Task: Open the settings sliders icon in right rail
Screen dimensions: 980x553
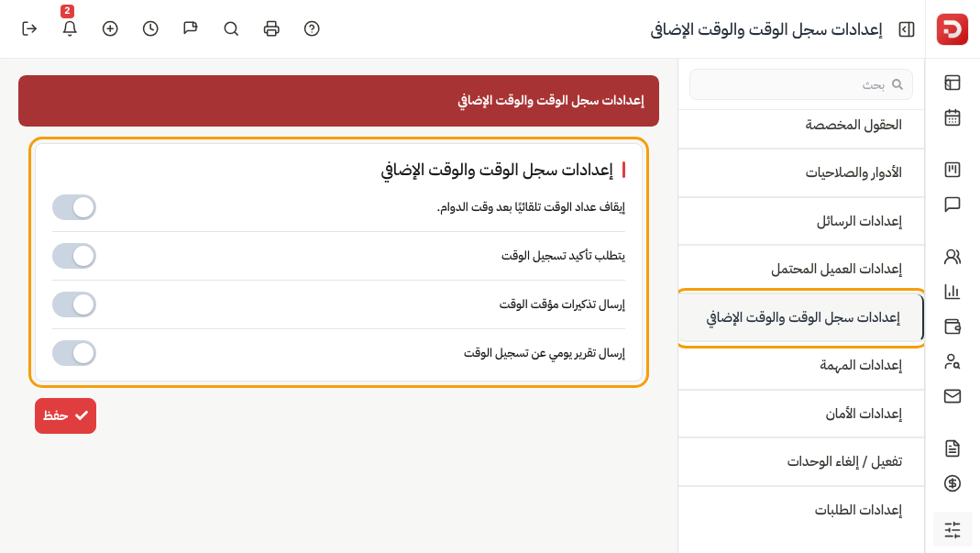Action: click(952, 530)
